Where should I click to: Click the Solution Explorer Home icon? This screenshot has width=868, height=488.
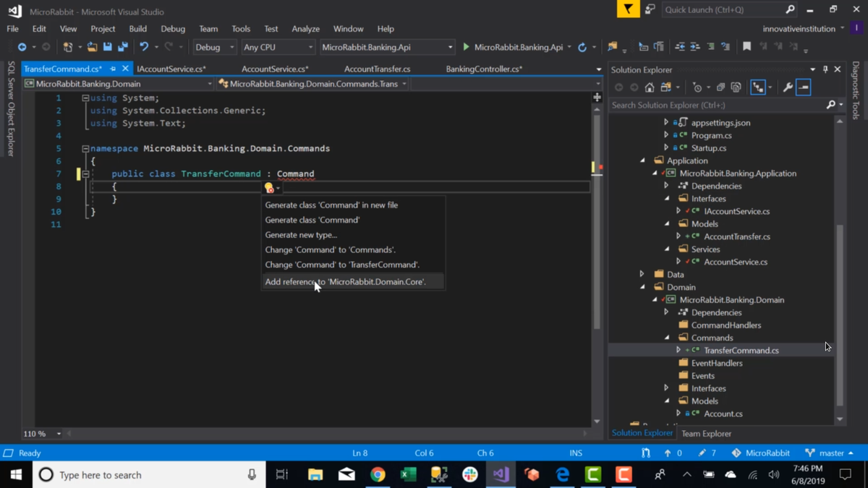click(x=650, y=87)
